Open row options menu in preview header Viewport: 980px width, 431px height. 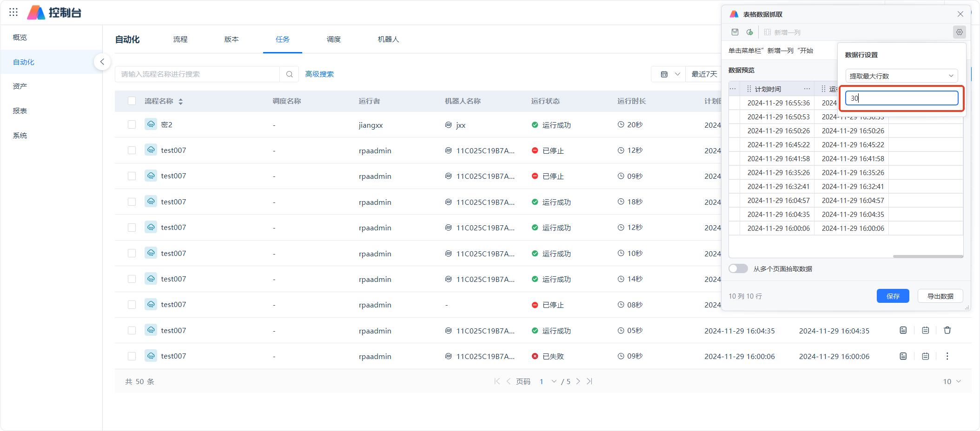733,89
